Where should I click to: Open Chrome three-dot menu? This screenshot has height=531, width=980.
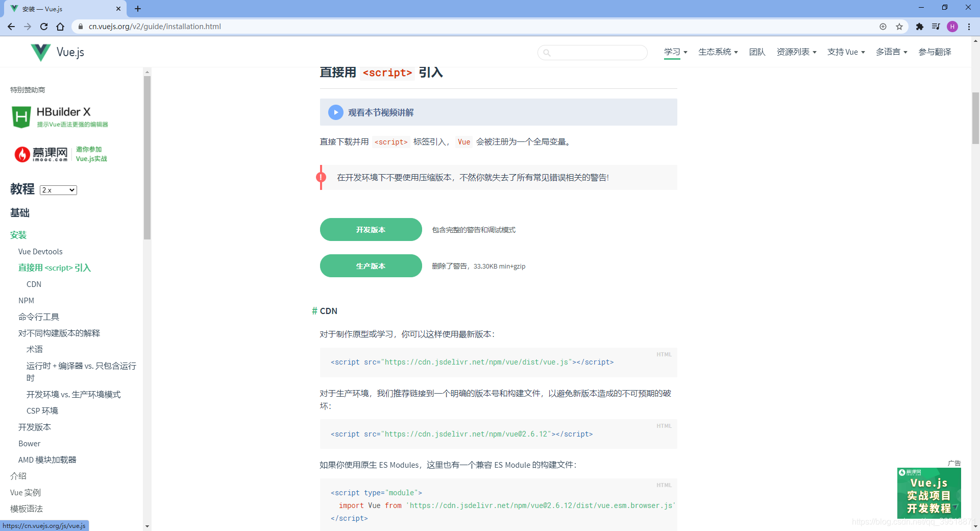click(x=969, y=27)
